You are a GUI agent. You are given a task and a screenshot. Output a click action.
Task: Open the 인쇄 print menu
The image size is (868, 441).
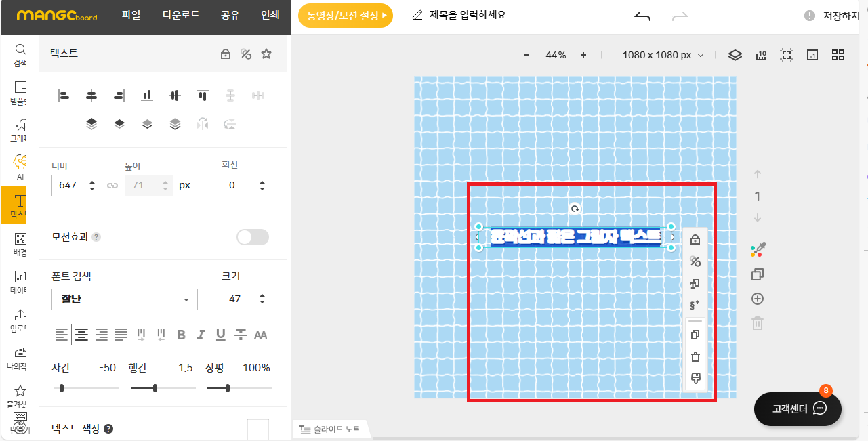(270, 14)
